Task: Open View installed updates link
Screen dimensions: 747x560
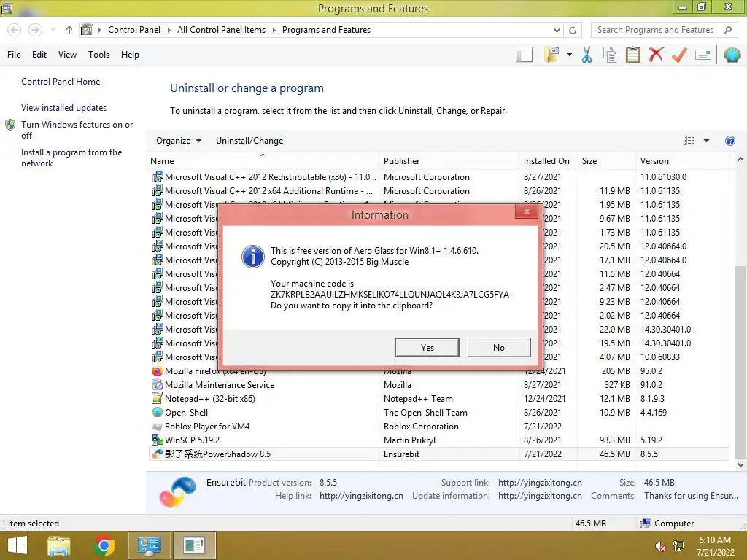Action: click(x=64, y=108)
